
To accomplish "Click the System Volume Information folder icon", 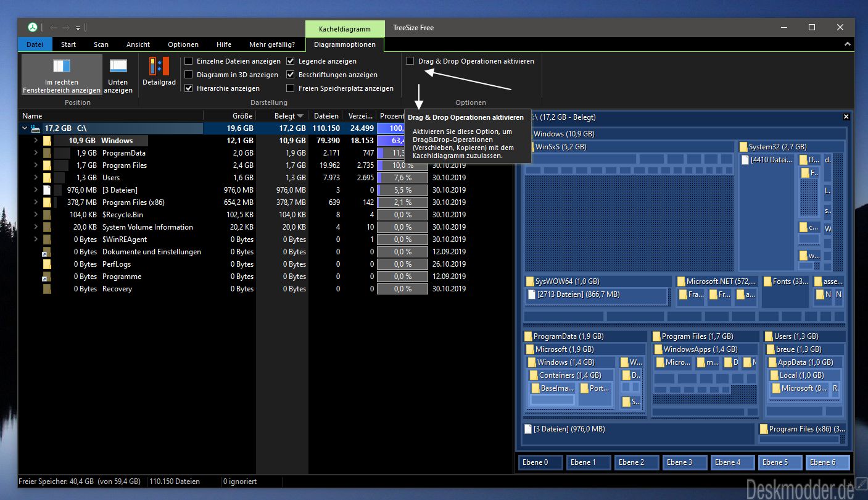I will 47,227.
